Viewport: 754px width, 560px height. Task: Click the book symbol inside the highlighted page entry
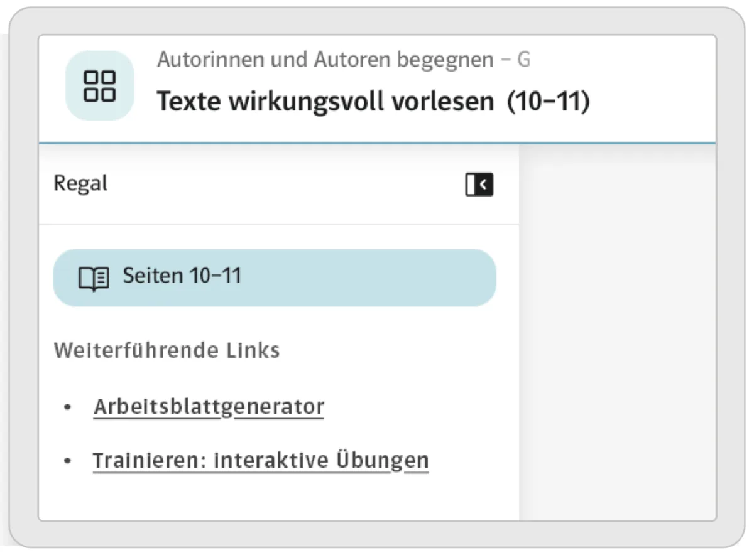[93, 277]
